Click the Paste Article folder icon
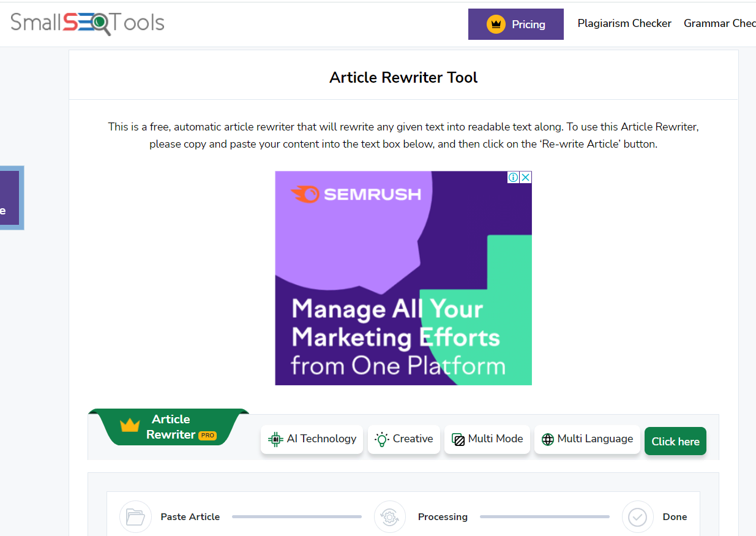 135,516
